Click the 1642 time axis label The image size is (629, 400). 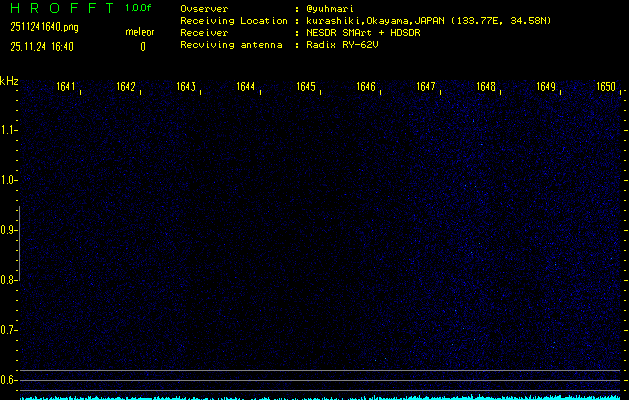(126, 87)
